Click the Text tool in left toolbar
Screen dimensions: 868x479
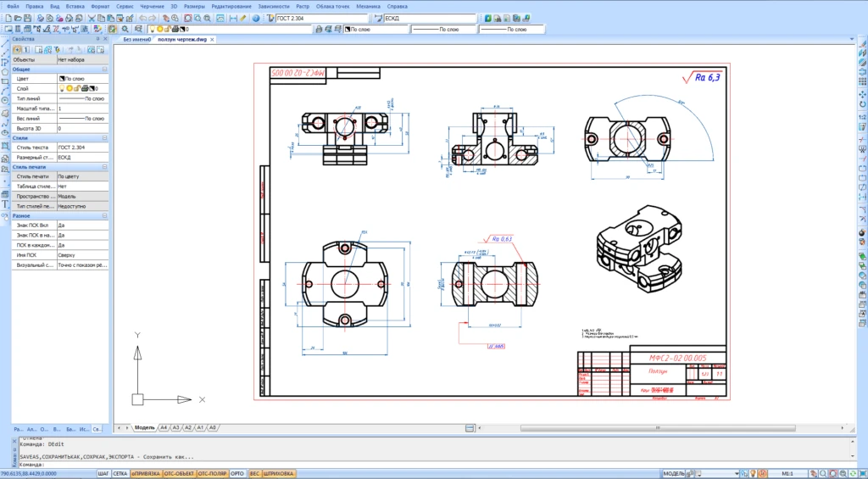coord(4,204)
